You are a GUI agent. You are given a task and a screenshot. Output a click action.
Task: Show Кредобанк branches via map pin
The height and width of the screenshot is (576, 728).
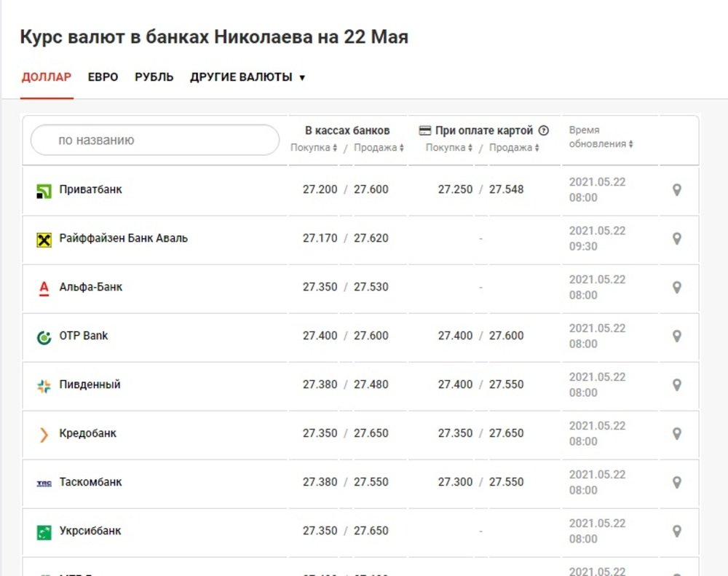(x=677, y=433)
